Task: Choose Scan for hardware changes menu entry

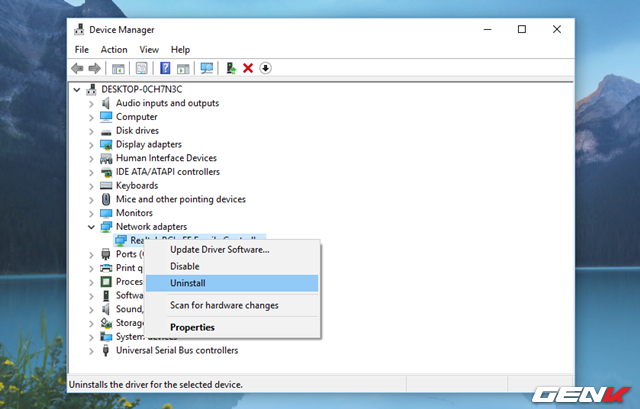Action: click(x=224, y=305)
